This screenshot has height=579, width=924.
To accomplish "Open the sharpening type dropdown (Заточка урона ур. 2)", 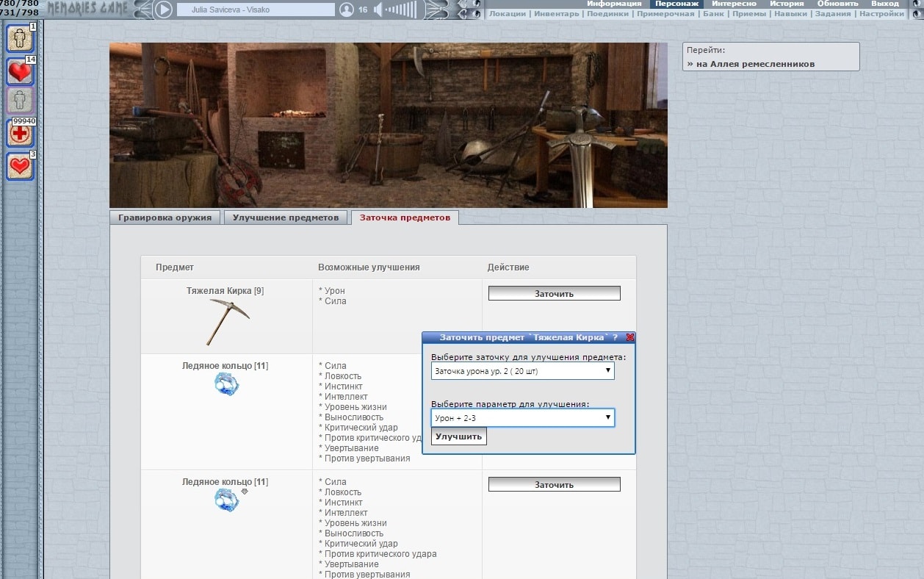I will 522,371.
